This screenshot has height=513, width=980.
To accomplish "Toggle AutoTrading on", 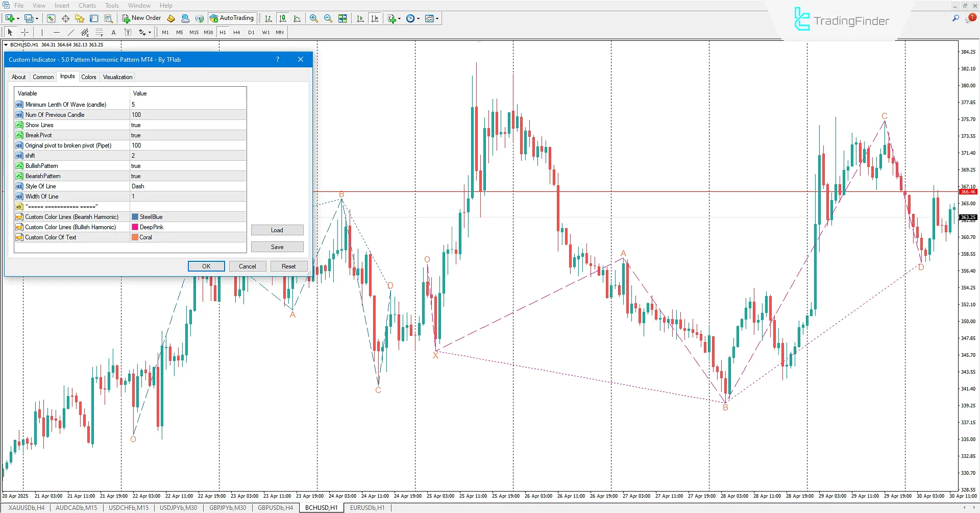I will pos(232,18).
